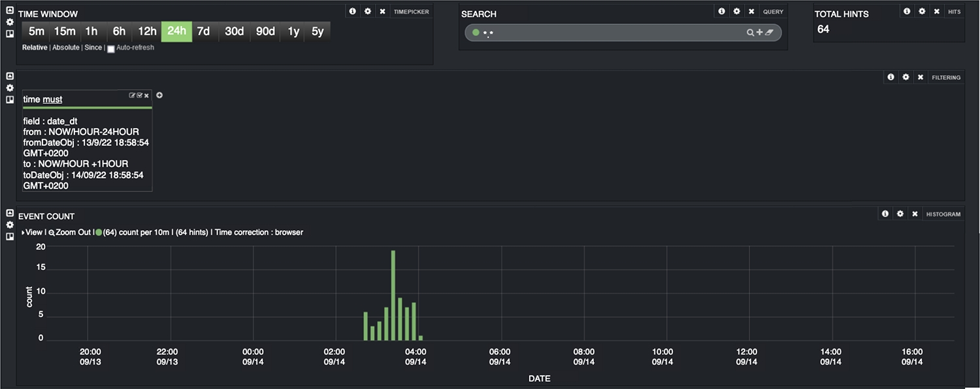Image resolution: width=980 pixels, height=389 pixels.
Task: Open settings gear of the Timepicker panel
Action: [x=368, y=11]
